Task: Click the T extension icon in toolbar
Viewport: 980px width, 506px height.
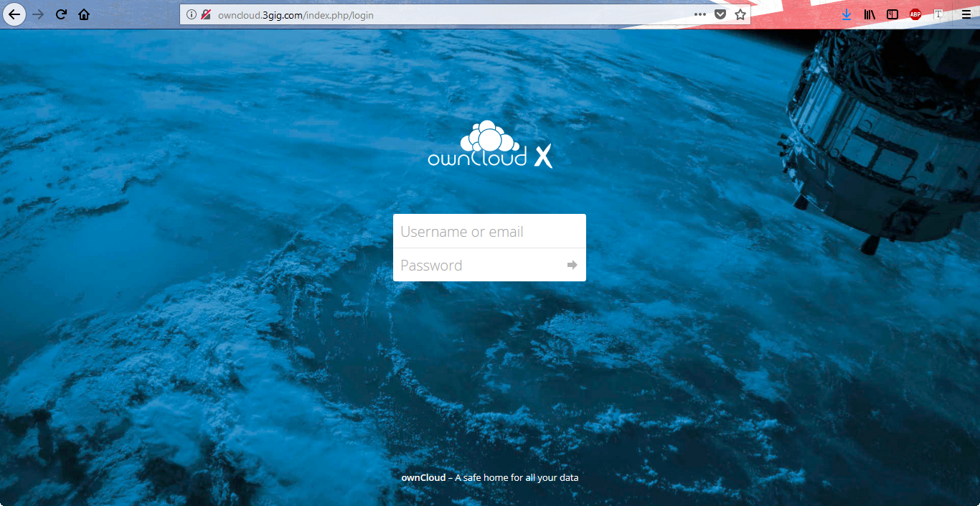Action: tap(938, 14)
